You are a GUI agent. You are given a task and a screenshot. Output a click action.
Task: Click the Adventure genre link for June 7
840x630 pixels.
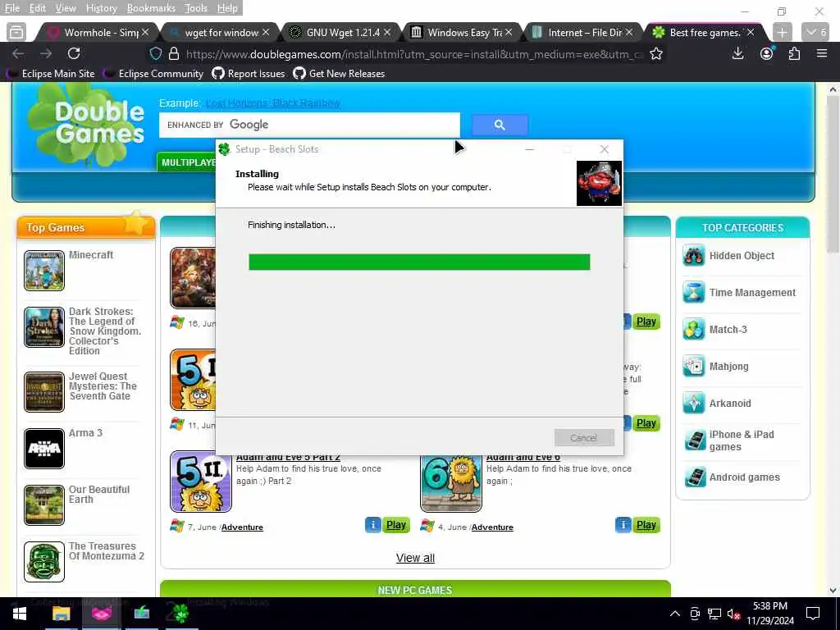tap(242, 527)
